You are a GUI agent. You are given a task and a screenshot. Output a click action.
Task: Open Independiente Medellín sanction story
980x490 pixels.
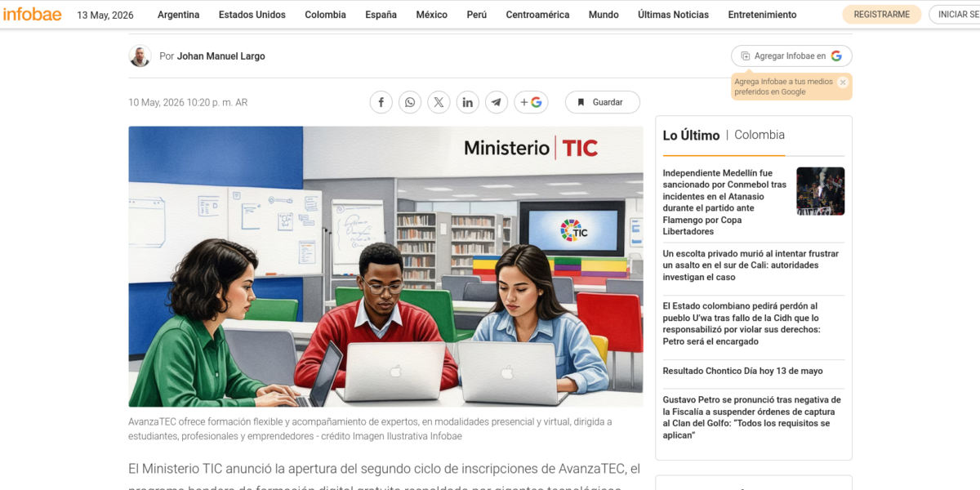coord(725,203)
